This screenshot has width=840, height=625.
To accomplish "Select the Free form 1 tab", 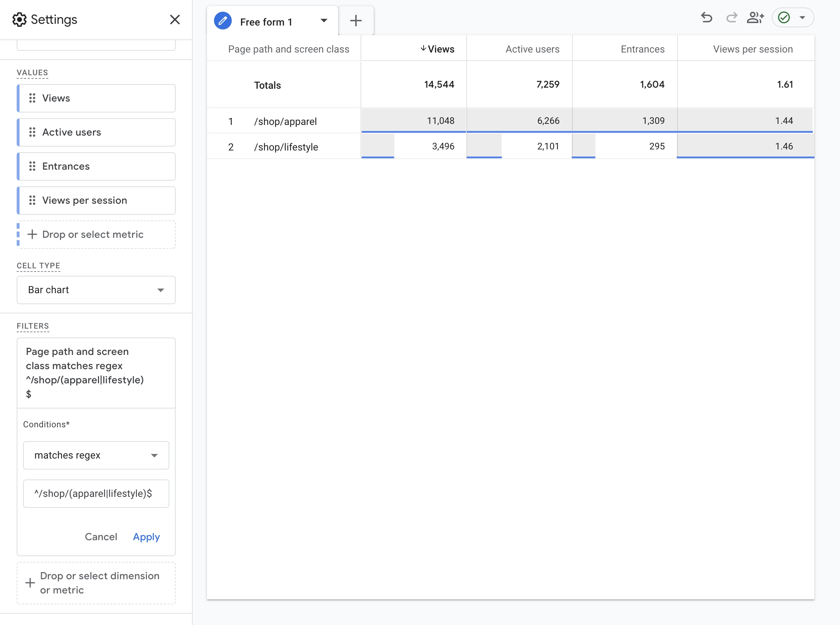I will (272, 21).
